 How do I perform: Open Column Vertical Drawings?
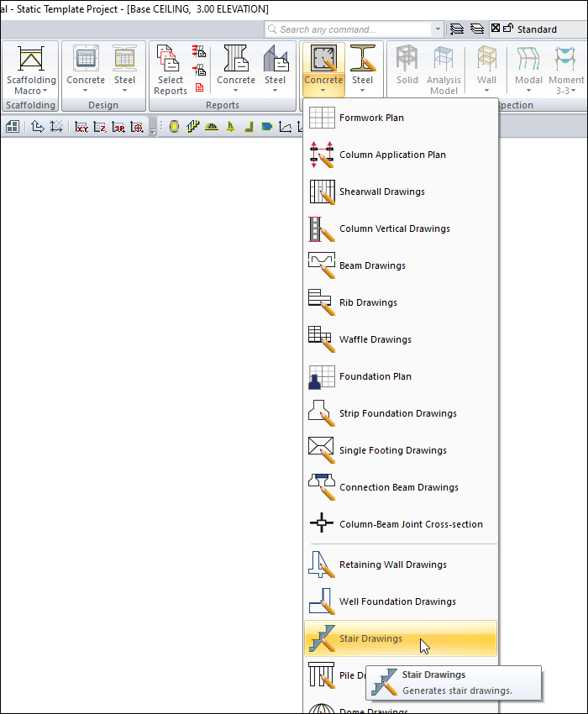[401, 228]
